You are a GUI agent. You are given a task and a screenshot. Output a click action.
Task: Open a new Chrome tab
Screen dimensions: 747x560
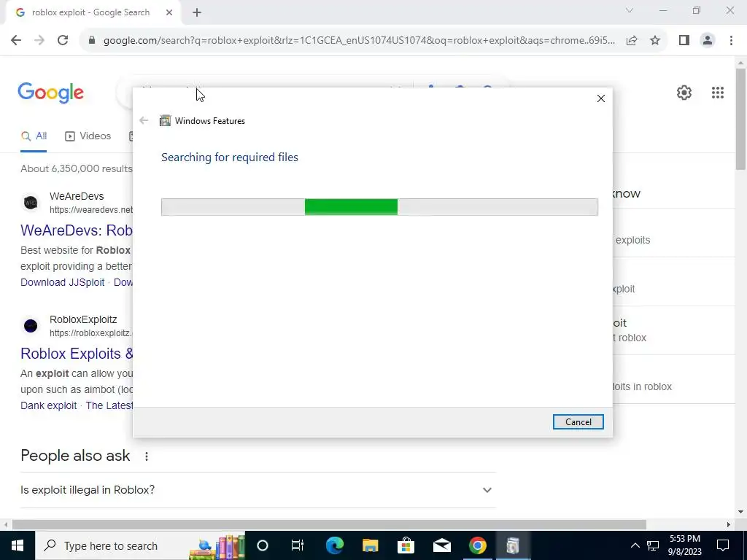coord(197,13)
